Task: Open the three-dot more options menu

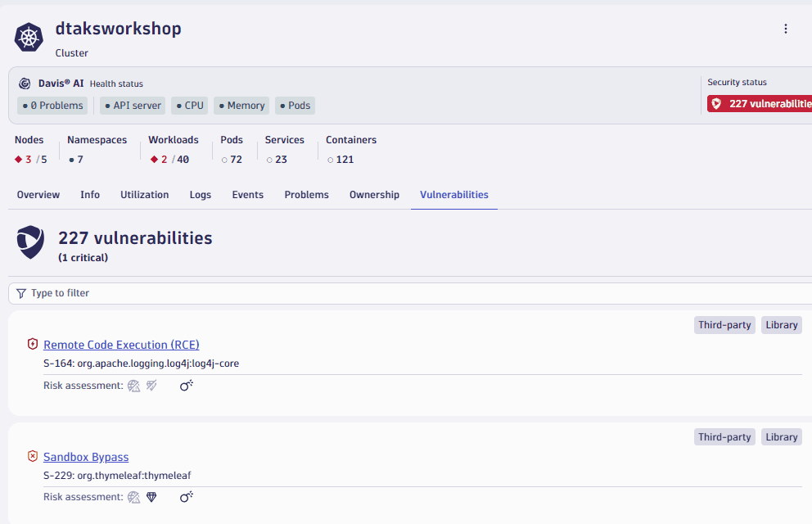Action: pyautogui.click(x=786, y=29)
